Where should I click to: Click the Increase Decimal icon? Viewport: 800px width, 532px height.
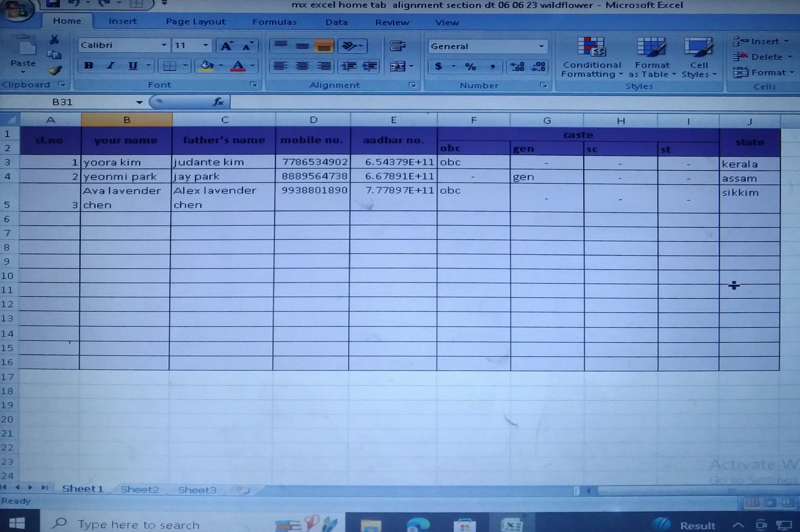click(517, 66)
